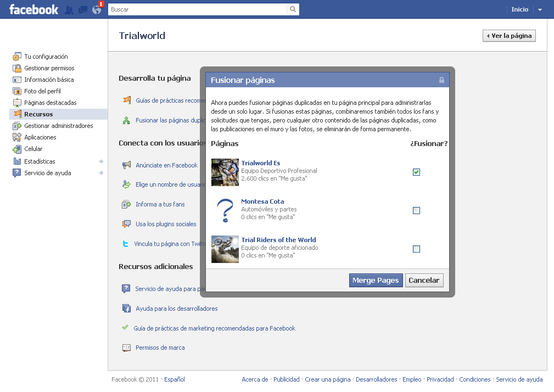The width and height of the screenshot is (554, 392).
Task: Click the Aplicaciones icon
Action: (x=17, y=137)
